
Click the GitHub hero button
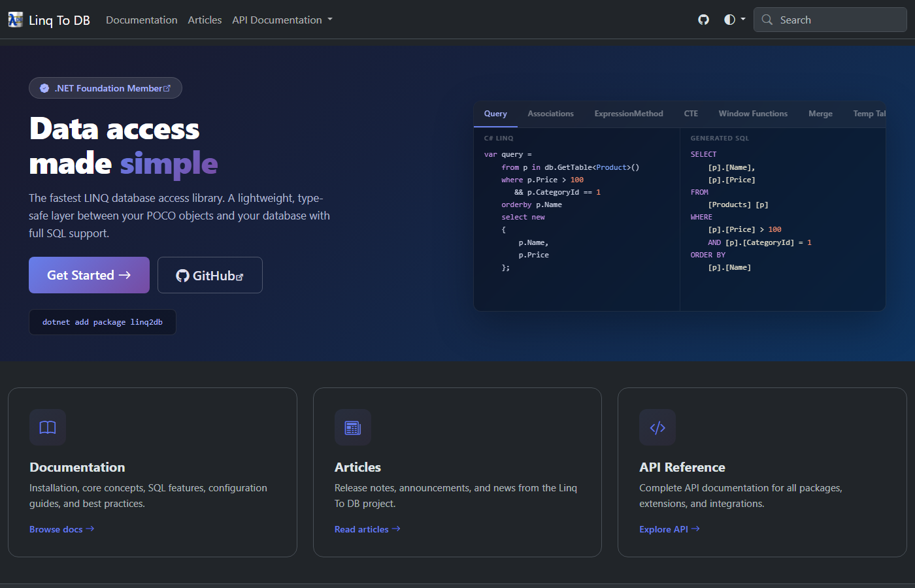click(210, 275)
